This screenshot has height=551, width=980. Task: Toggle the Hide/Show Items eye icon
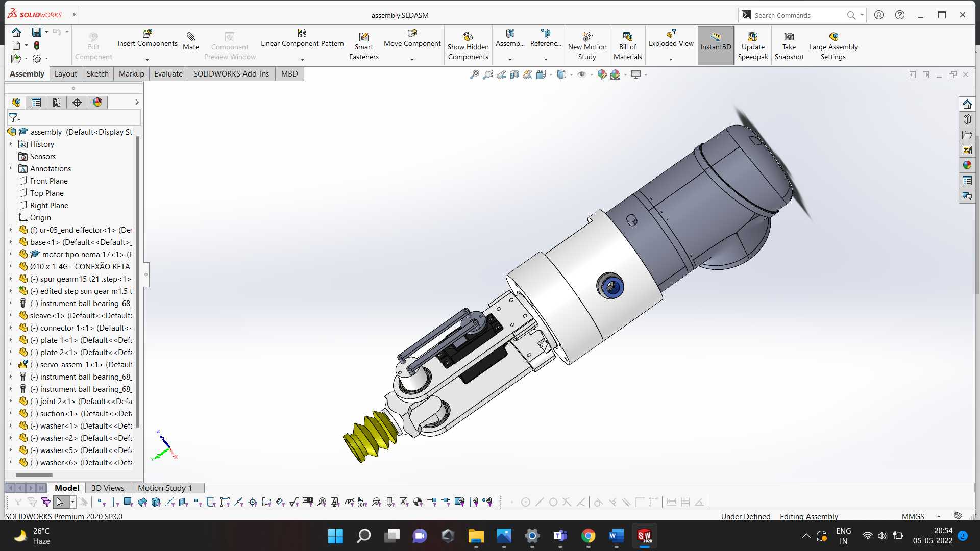(581, 74)
